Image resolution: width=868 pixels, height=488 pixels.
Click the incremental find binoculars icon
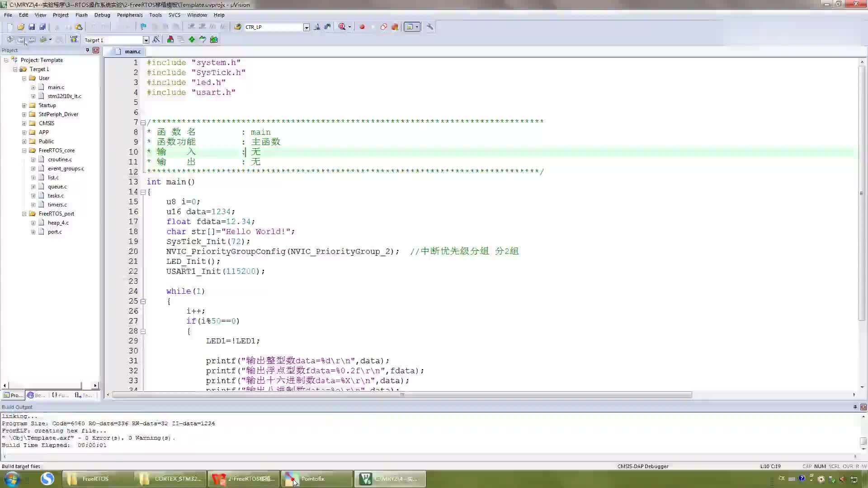[327, 27]
